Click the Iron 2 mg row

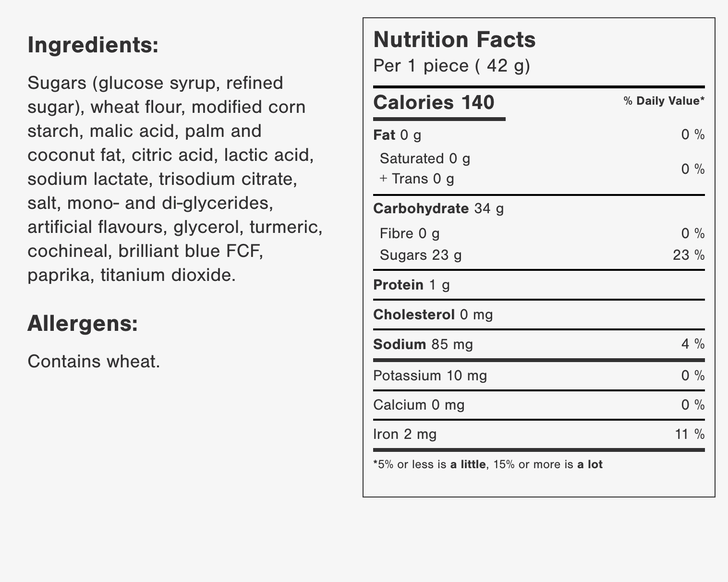pos(539,435)
